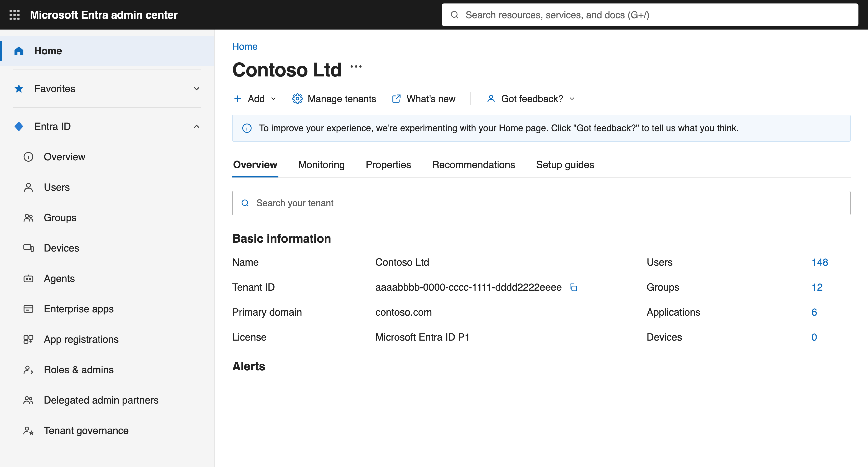Click the Home breadcrumb link
Image resolution: width=868 pixels, height=467 pixels.
(x=245, y=46)
